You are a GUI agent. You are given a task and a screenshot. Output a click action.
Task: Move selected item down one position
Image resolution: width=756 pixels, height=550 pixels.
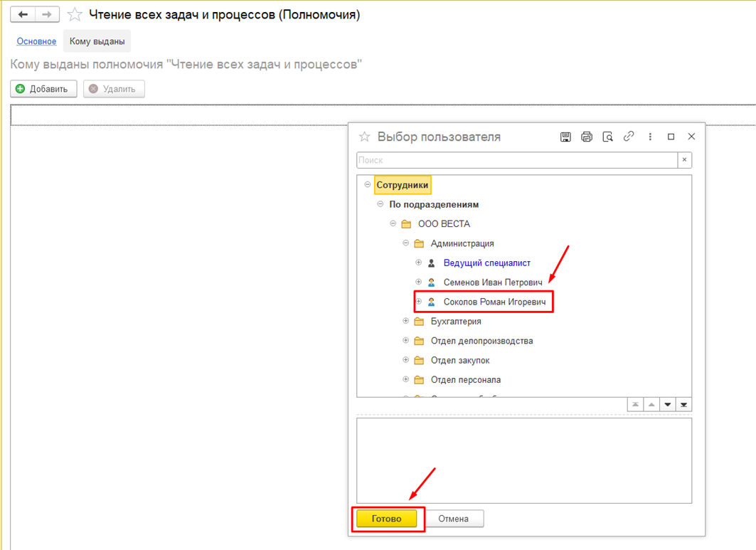(668, 404)
